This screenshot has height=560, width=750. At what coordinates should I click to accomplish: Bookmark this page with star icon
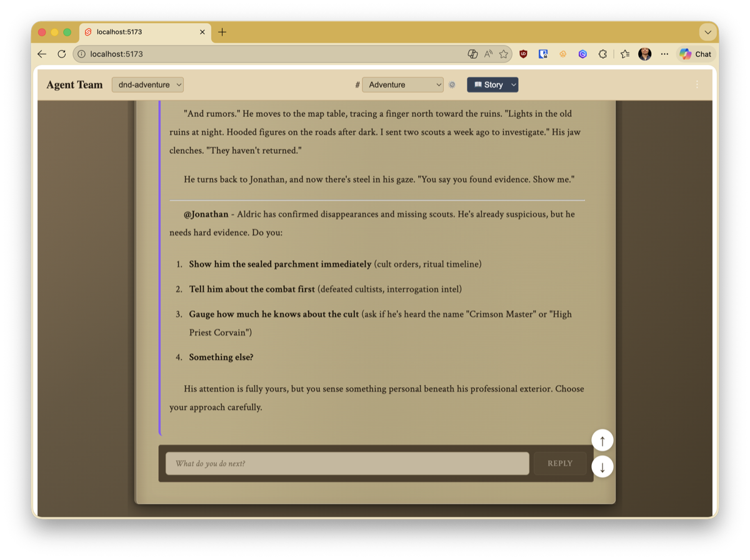[x=504, y=54]
